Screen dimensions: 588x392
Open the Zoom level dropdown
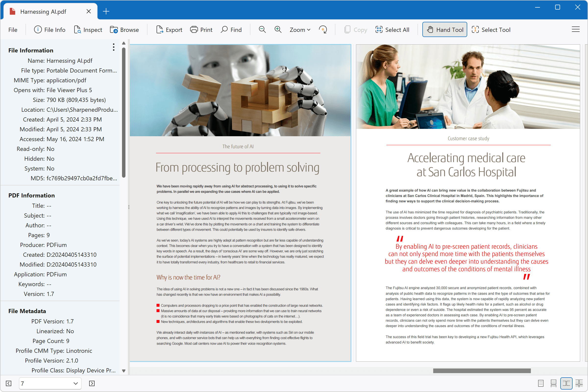[x=299, y=29]
